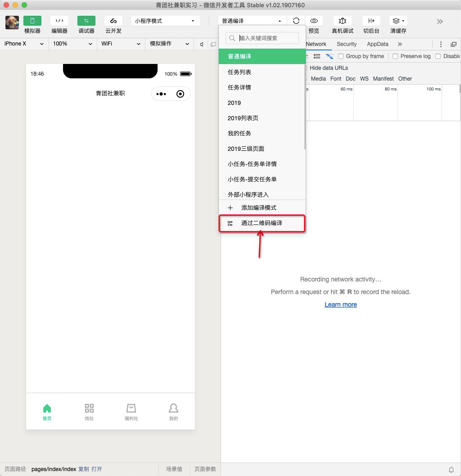Open the 100% zoom dropdown
The image size is (461, 476).
point(72,44)
